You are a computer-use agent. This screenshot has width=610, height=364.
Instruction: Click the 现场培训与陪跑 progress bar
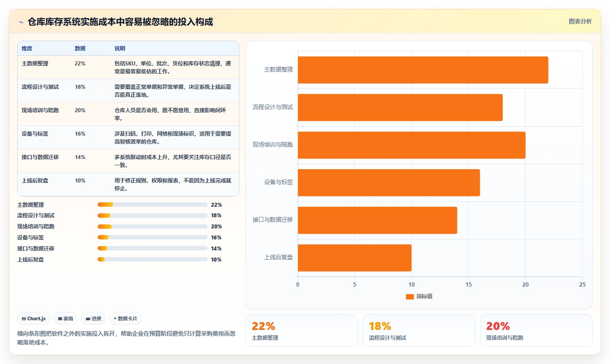152,227
